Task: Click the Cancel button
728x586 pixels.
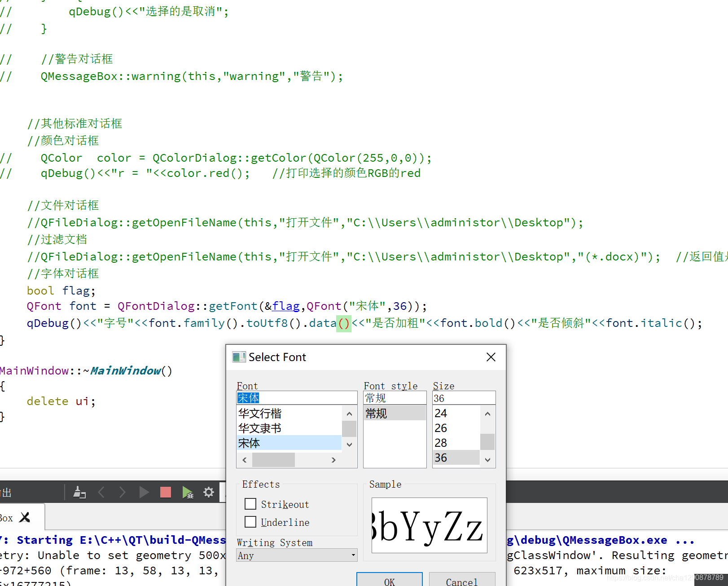Action: coord(462,580)
